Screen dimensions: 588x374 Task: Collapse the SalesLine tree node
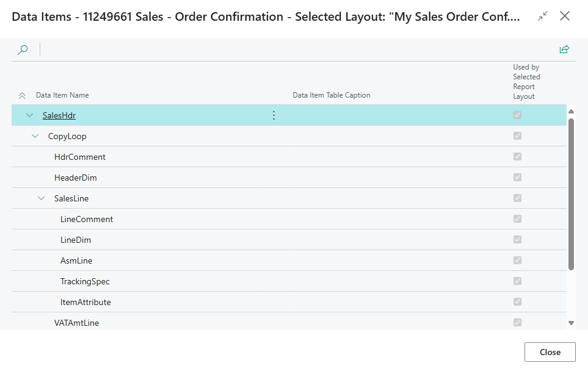[x=42, y=198]
